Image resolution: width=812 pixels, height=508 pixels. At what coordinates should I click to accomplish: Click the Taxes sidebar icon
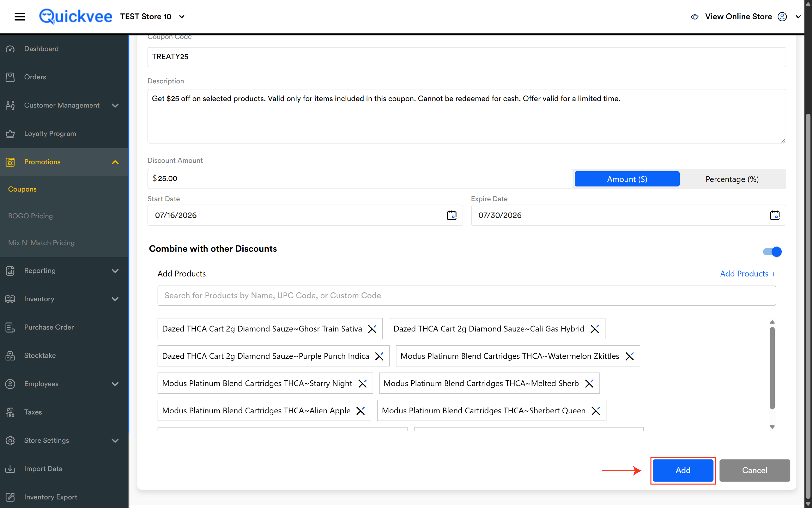click(10, 412)
